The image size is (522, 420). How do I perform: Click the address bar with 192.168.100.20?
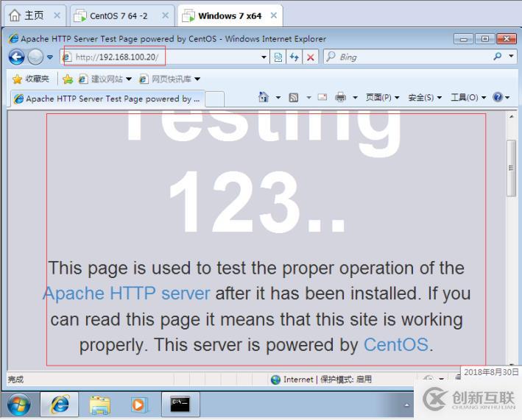(165, 57)
